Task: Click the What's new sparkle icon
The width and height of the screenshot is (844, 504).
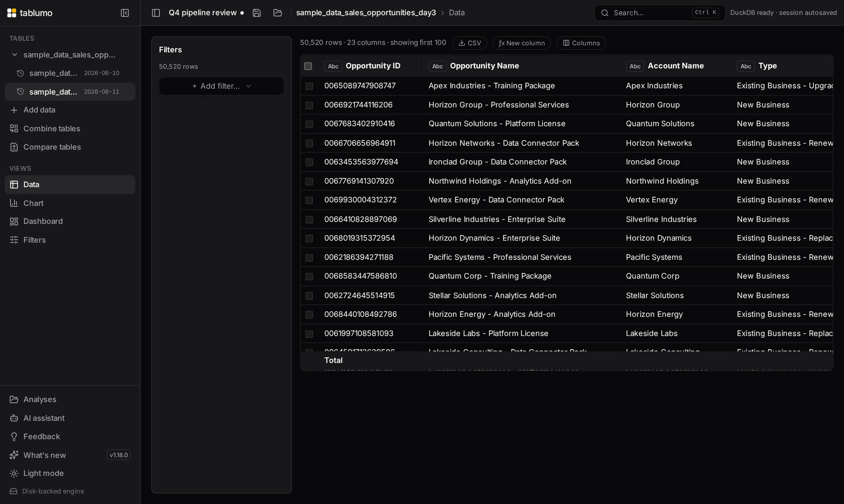Action: tap(14, 455)
